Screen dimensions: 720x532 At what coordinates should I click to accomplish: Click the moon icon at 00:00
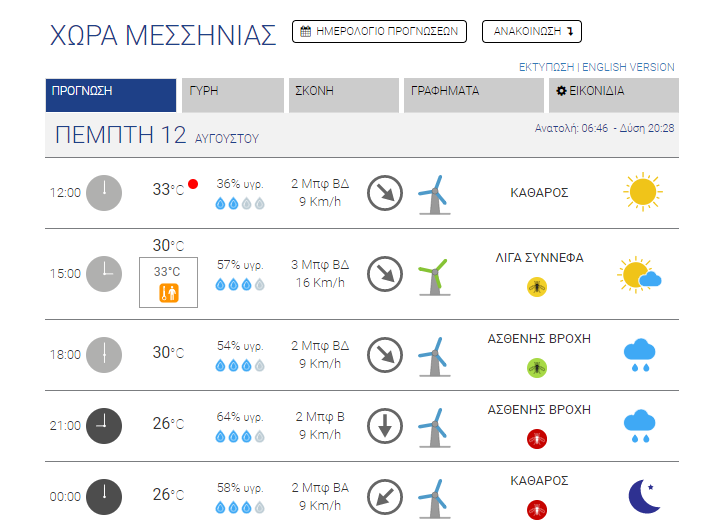[x=644, y=496]
